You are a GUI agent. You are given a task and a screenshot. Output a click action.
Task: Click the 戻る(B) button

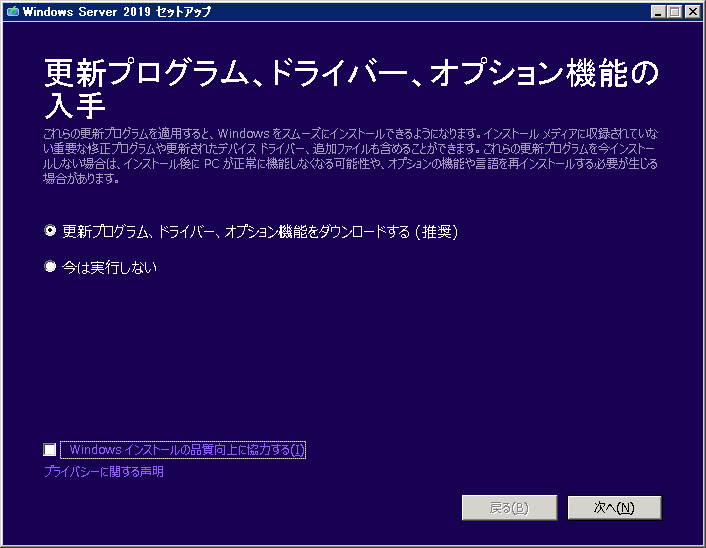(x=509, y=507)
